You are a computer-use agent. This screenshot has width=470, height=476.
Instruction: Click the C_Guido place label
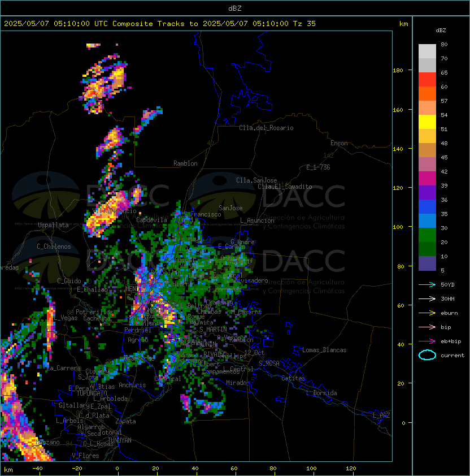tap(69, 281)
